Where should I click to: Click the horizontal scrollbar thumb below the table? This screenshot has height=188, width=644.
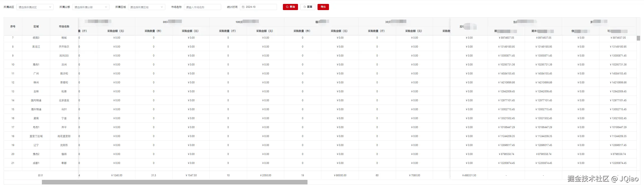pos(175,182)
